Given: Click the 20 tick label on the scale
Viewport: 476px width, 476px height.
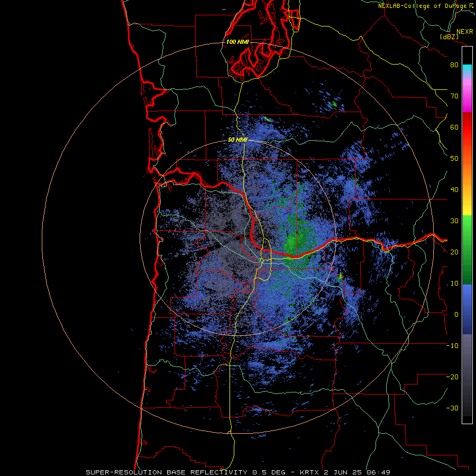Looking at the screenshot, I should click(454, 252).
